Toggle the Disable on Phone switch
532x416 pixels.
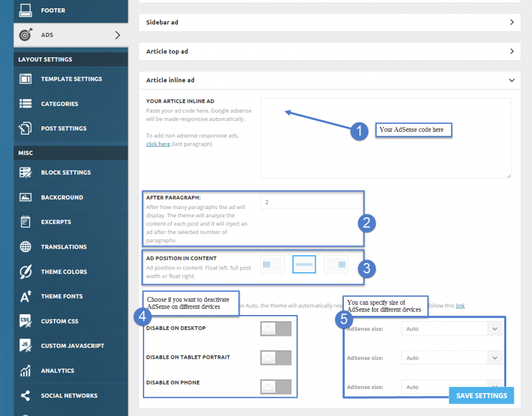coord(275,387)
